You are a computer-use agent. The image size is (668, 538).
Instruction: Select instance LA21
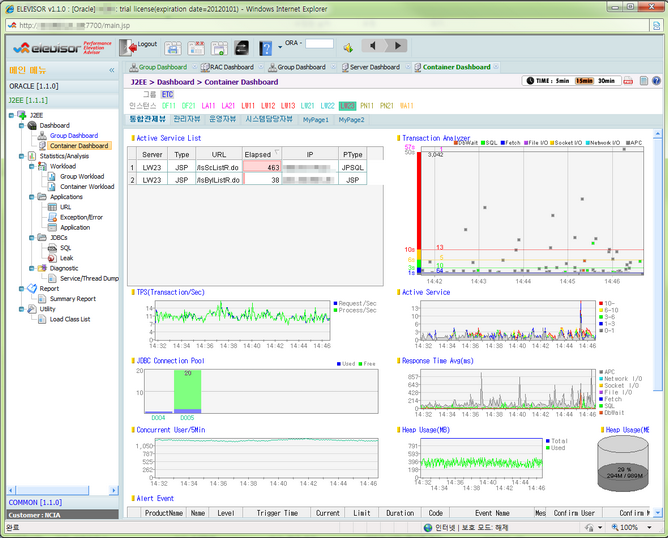pos(228,106)
